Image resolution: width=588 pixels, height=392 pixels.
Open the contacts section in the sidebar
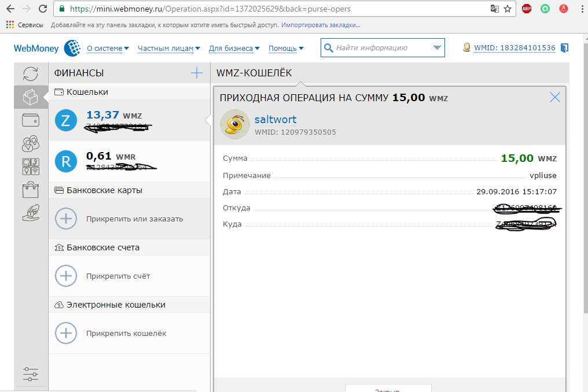coord(30,143)
